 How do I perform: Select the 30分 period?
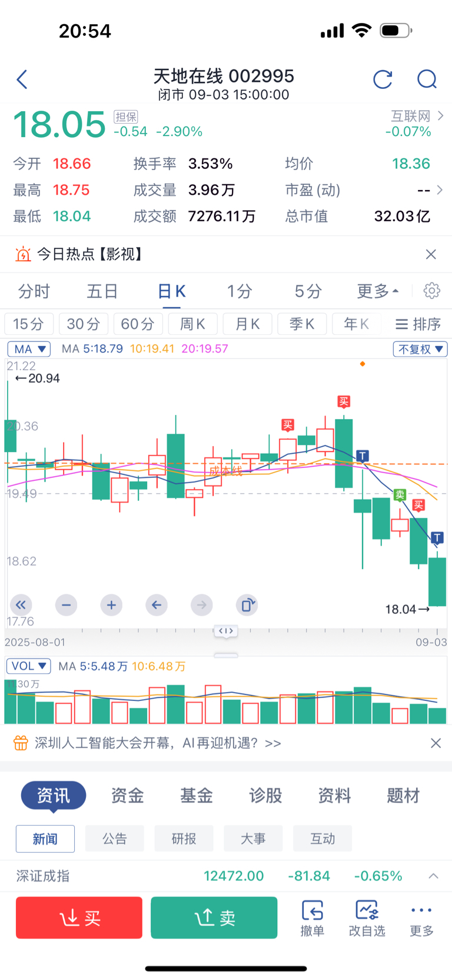tap(84, 324)
